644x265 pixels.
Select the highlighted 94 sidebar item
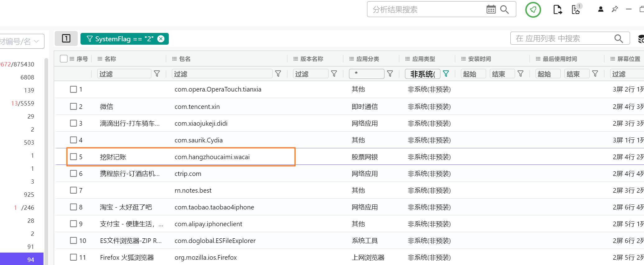click(x=22, y=259)
